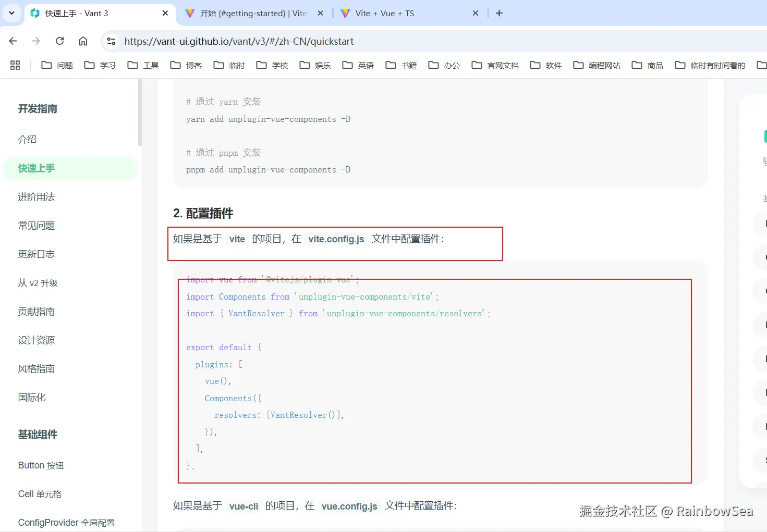
Task: Open the 英语 bookmark folder
Action: (358, 65)
